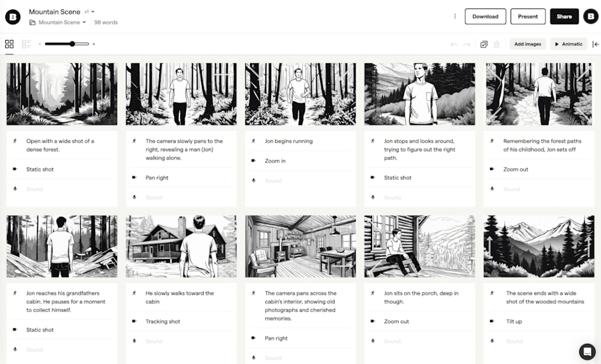Open the chat support bubble
601x364 pixels.
pos(587,351)
